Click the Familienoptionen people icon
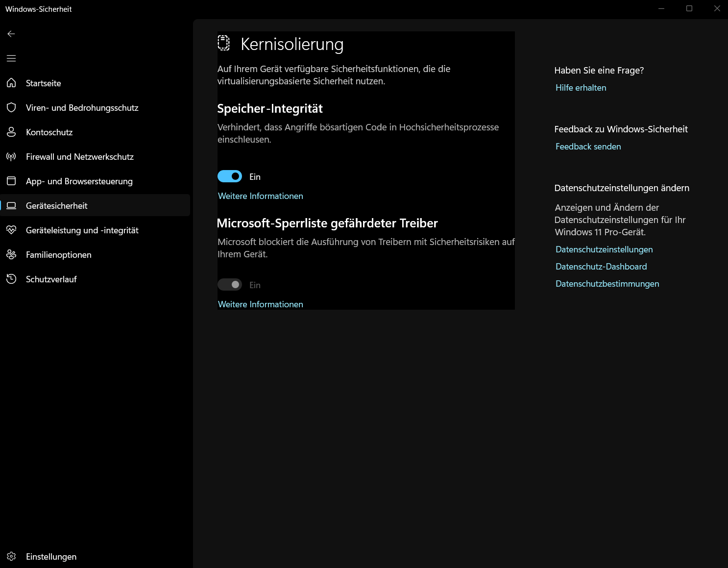This screenshot has height=568, width=728. [11, 254]
